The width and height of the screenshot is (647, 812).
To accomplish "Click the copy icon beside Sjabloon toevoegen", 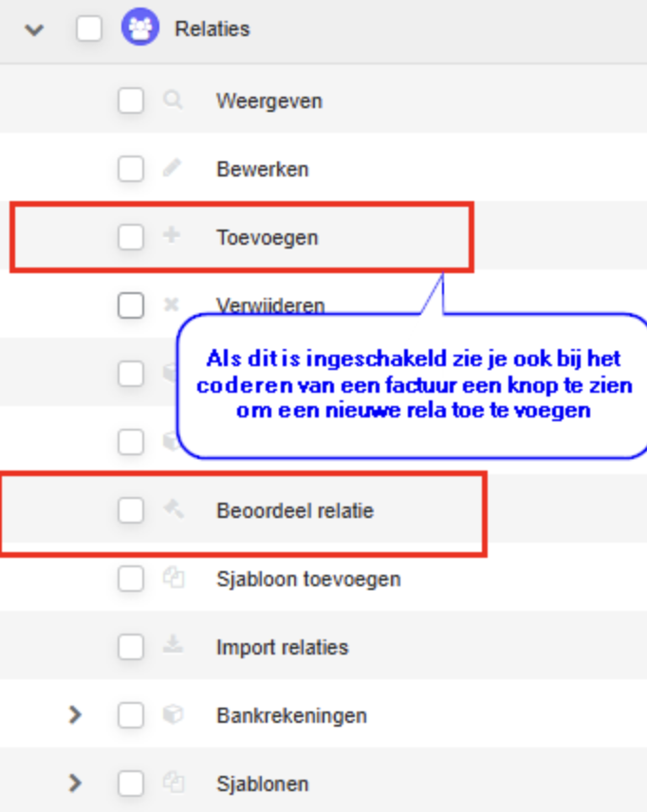I will click(x=173, y=579).
